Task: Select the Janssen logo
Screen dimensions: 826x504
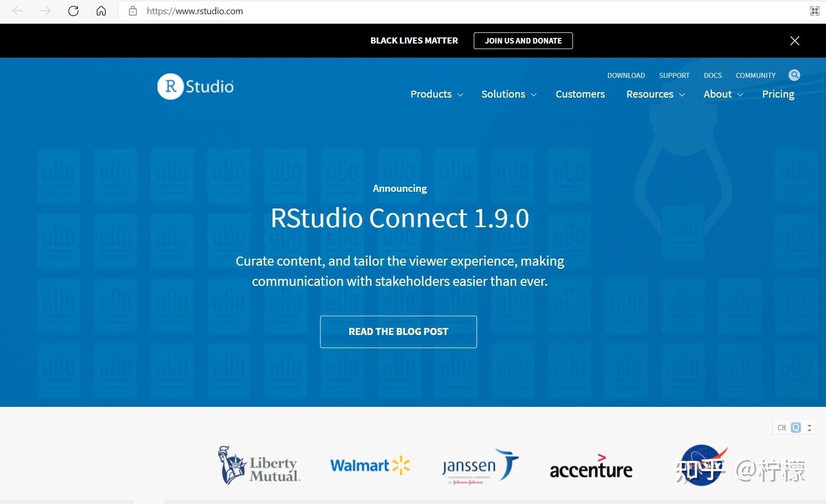Action: (479, 466)
